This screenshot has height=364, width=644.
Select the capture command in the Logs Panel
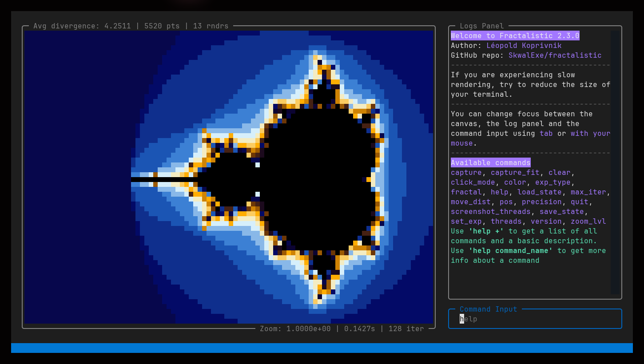point(466,172)
